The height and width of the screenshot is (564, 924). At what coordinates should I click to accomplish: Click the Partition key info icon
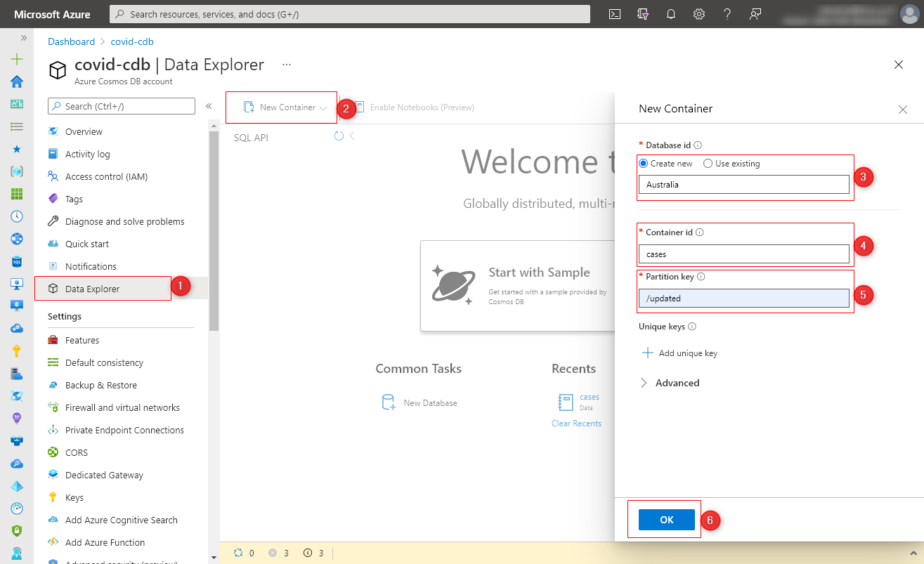(x=701, y=277)
